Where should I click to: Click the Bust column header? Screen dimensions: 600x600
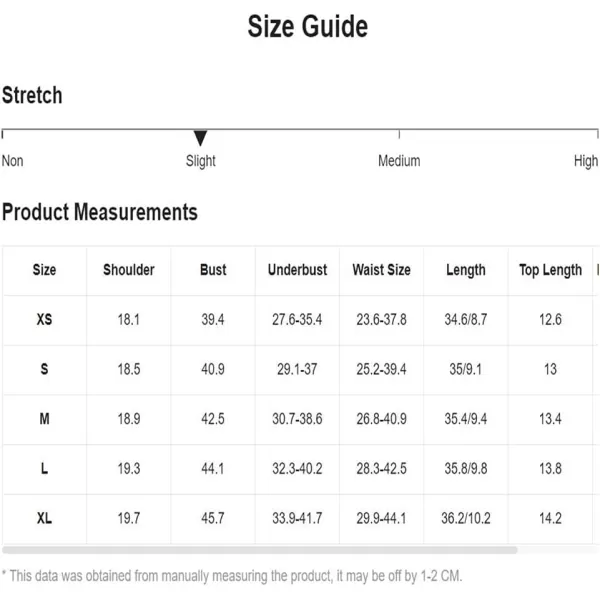pos(213,270)
